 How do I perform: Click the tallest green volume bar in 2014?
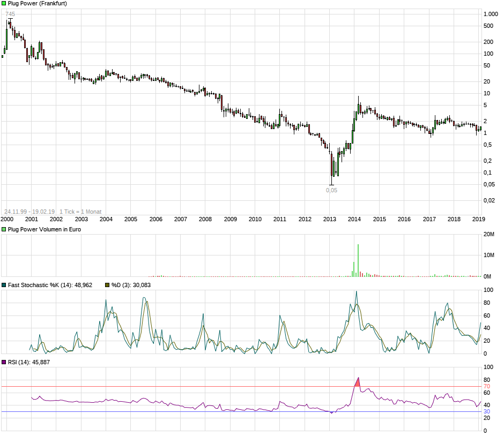(x=358, y=260)
